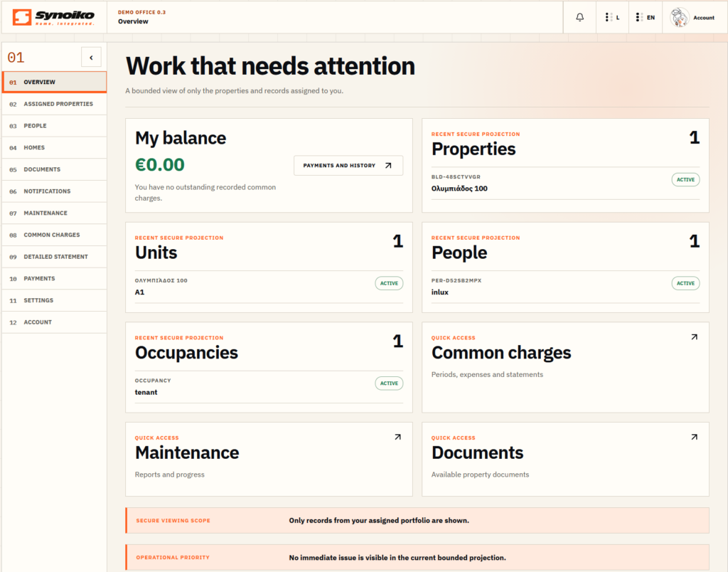The width and height of the screenshot is (728, 572).
Task: Click the ACTIVE badge on the Units card
Action: (x=389, y=283)
